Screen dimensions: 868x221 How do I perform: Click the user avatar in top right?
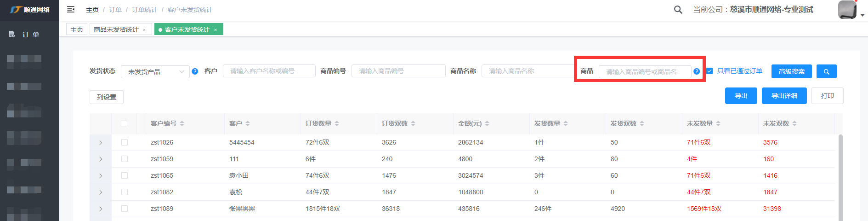tap(847, 10)
